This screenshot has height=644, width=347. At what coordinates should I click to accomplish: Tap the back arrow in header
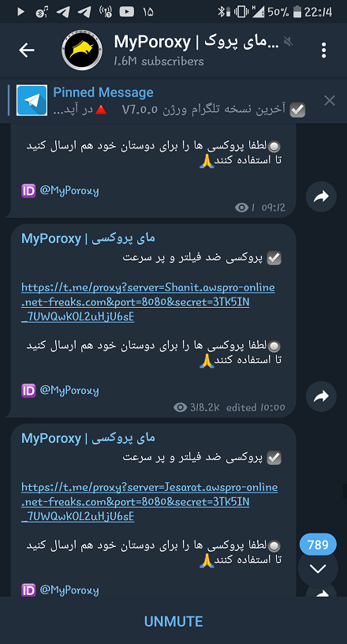(26, 50)
